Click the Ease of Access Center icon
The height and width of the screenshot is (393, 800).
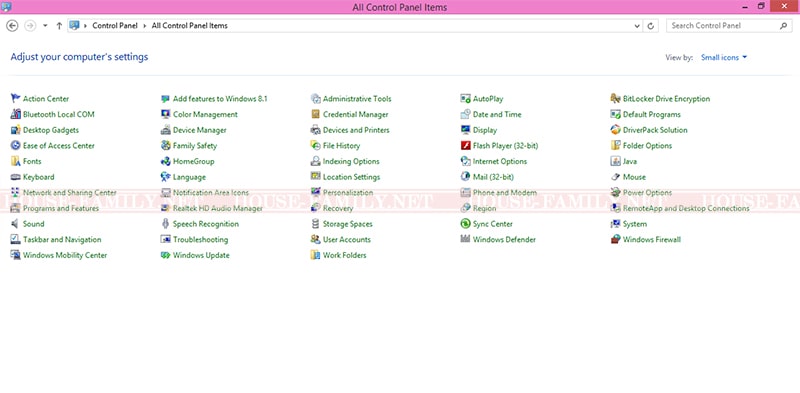(15, 145)
